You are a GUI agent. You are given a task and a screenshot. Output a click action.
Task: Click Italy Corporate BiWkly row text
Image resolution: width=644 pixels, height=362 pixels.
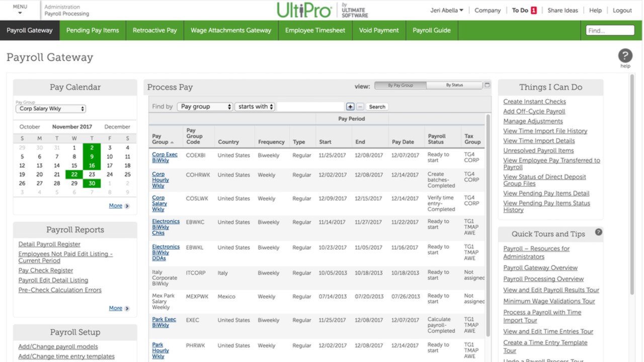[x=165, y=278]
